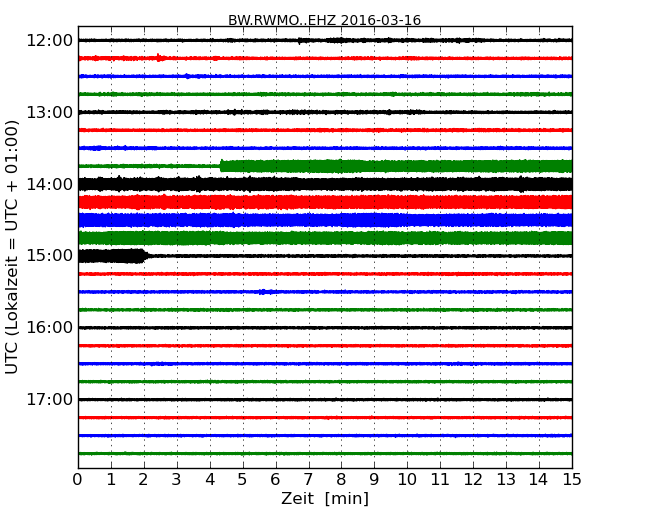Click the y-axis label UTC (Lokalzeit = UTC + 01:00)
Screen dimensions: 650x520
pyautogui.click(x=12, y=247)
